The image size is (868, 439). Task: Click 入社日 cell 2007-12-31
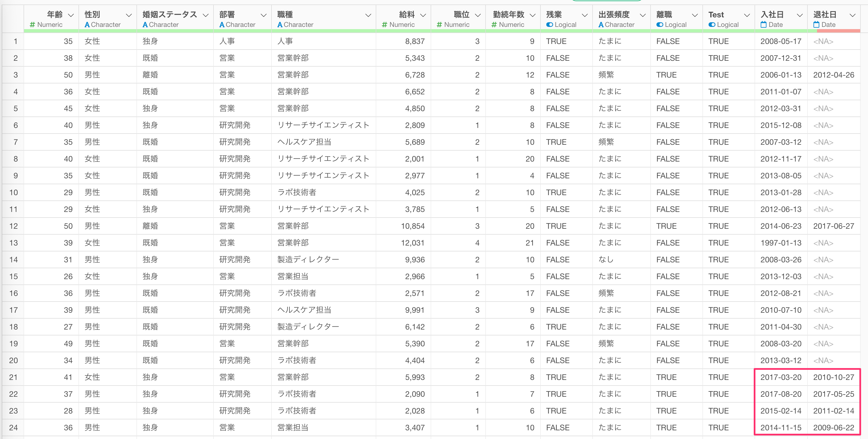(781, 58)
